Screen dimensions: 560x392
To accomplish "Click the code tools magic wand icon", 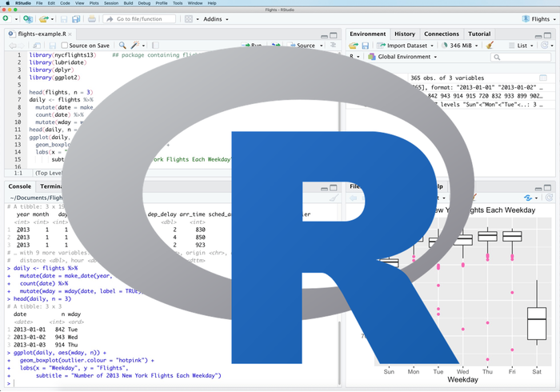I will click(135, 46).
